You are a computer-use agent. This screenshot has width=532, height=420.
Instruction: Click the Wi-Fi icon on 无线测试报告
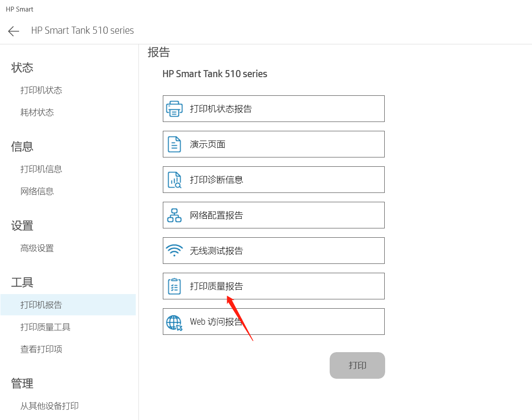pyautogui.click(x=174, y=250)
